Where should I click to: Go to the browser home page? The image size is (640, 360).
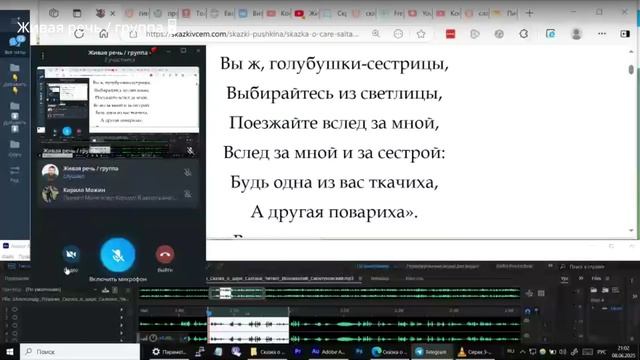[104, 34]
